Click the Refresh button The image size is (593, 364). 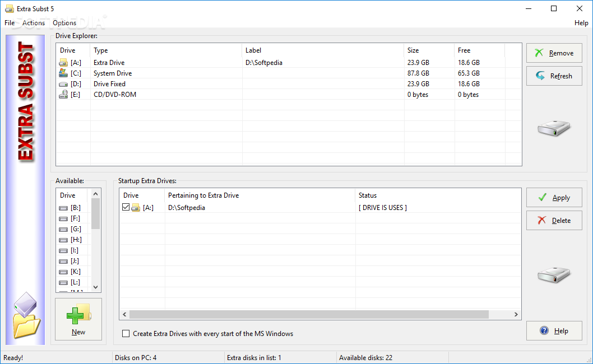pos(554,76)
